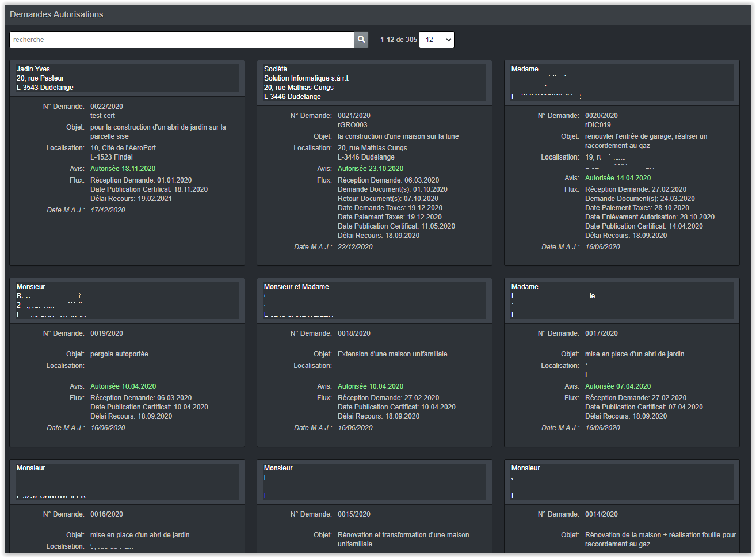The image size is (756, 558).
Task: Select request number 0015/2020
Action: point(354,514)
